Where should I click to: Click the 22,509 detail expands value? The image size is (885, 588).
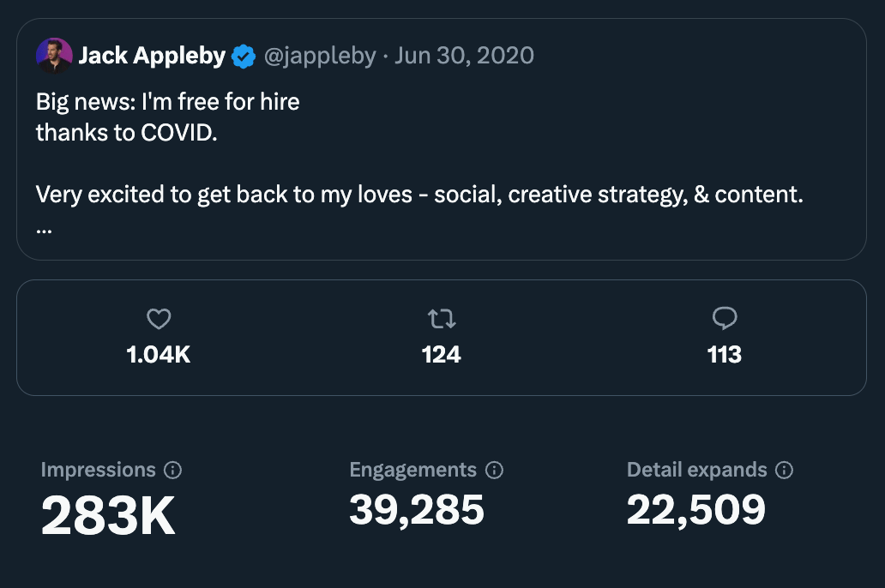696,510
